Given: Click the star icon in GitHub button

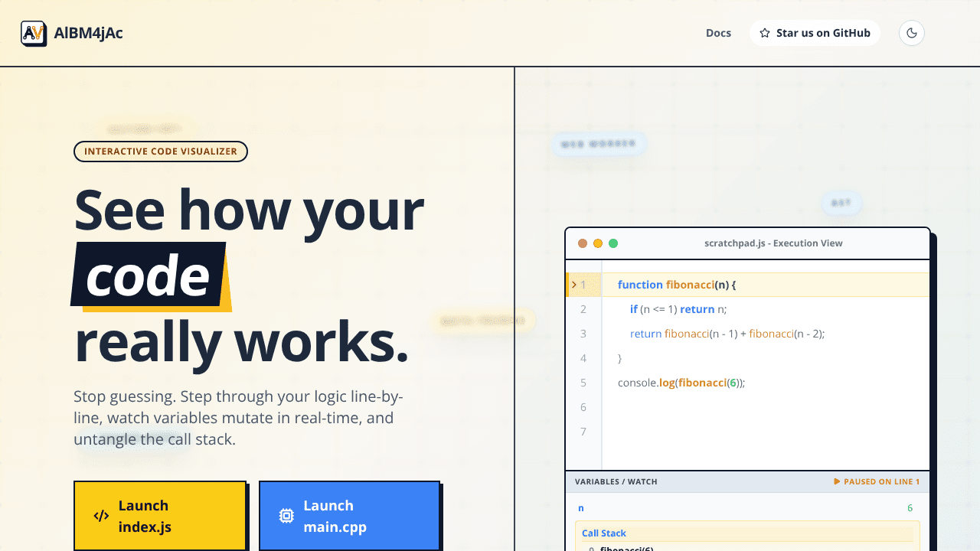Looking at the screenshot, I should point(765,33).
